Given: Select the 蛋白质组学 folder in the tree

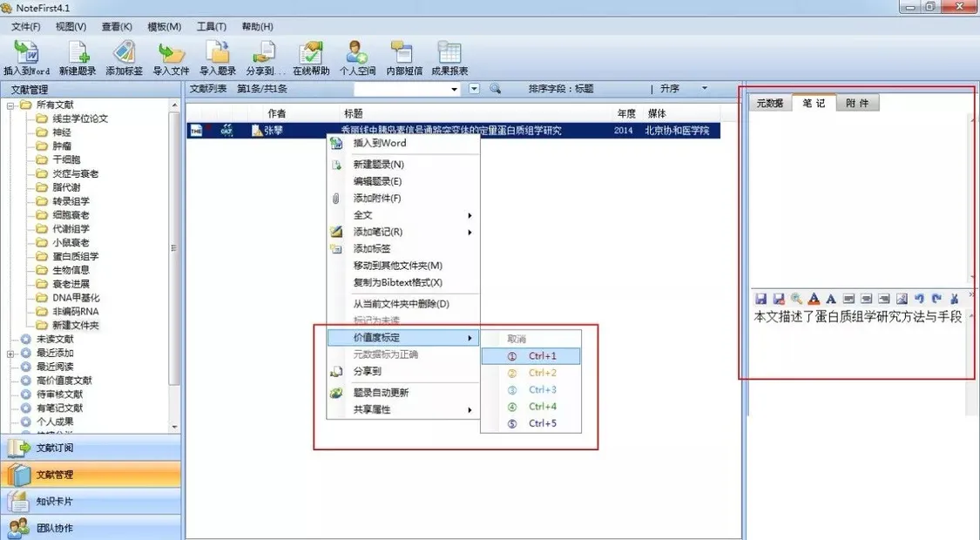Looking at the screenshot, I should click(75, 256).
